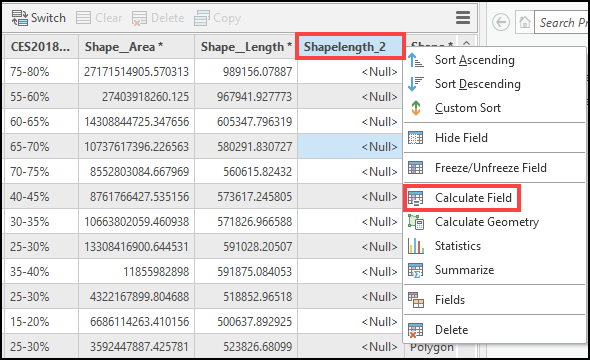This screenshot has height=360, width=590.
Task: Click the back arrow button
Action: tap(501, 23)
